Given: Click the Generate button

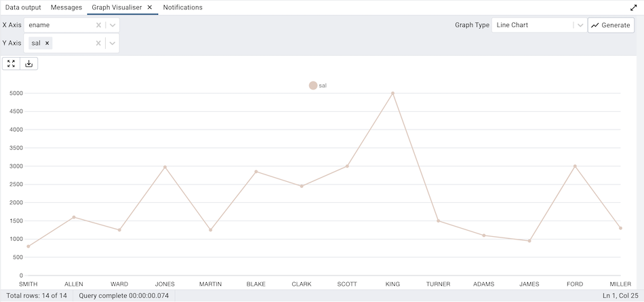Looking at the screenshot, I should (x=611, y=25).
